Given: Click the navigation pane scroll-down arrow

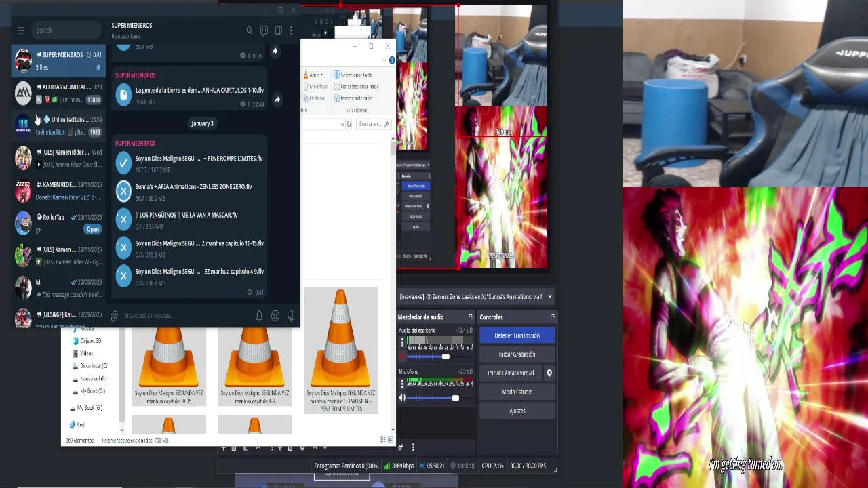Looking at the screenshot, I should [x=122, y=429].
